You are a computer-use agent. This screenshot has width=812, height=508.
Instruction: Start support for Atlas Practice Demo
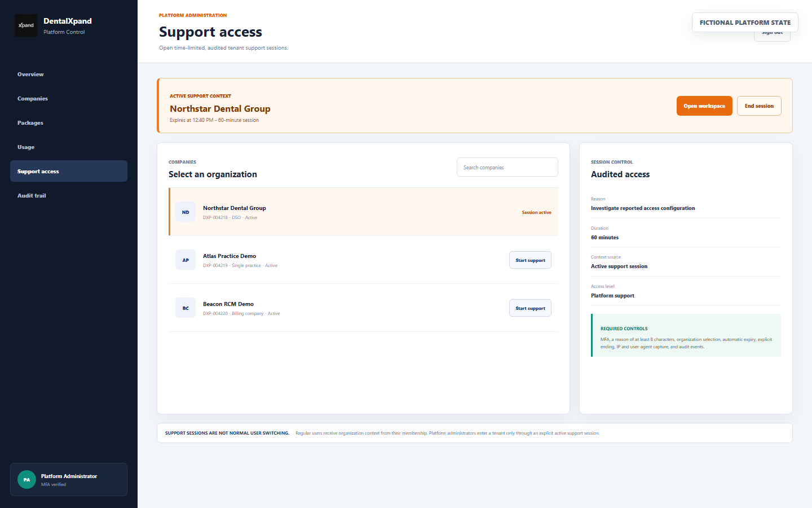tap(530, 260)
